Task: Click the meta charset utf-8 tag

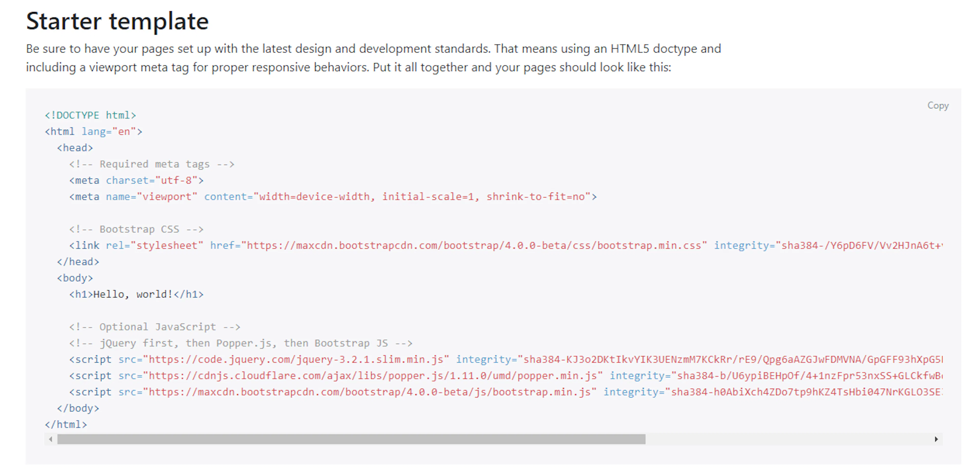Action: pyautogui.click(x=136, y=180)
